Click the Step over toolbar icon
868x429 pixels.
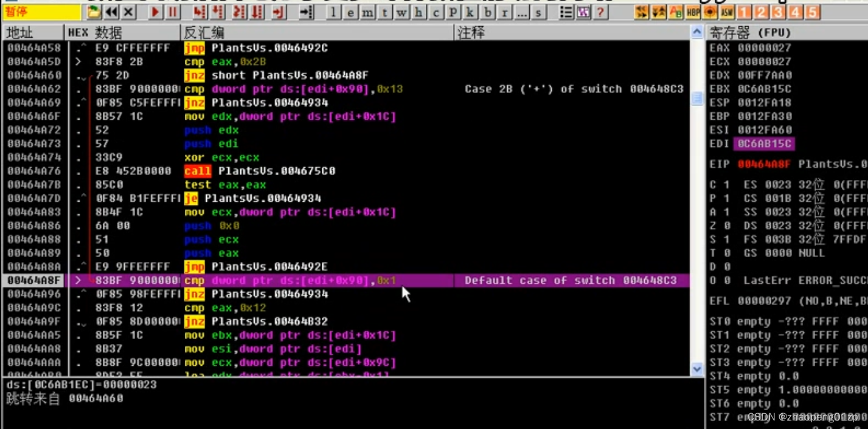[217, 12]
